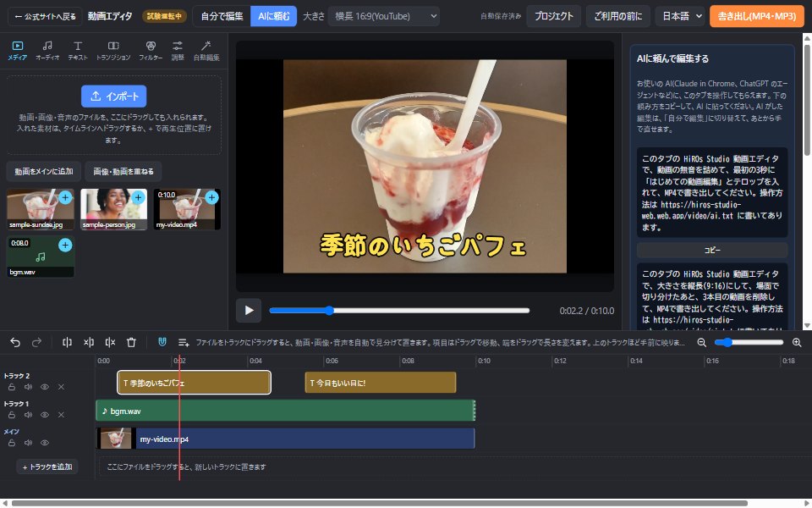Remove トラック 2 with the X icon

pos(61,387)
